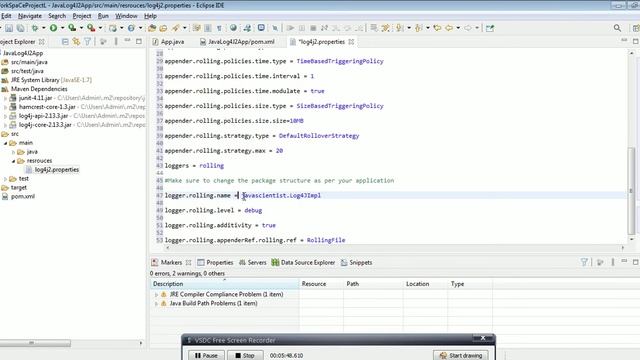The width and height of the screenshot is (640, 360).
Task: Click the Open Type folder icon
Action: click(152, 28)
